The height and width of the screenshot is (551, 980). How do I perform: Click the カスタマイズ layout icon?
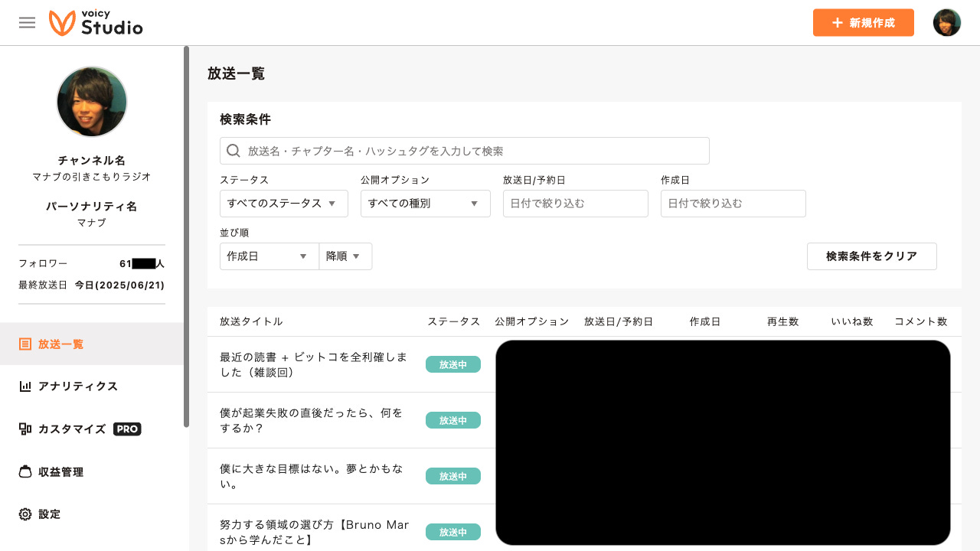point(25,429)
